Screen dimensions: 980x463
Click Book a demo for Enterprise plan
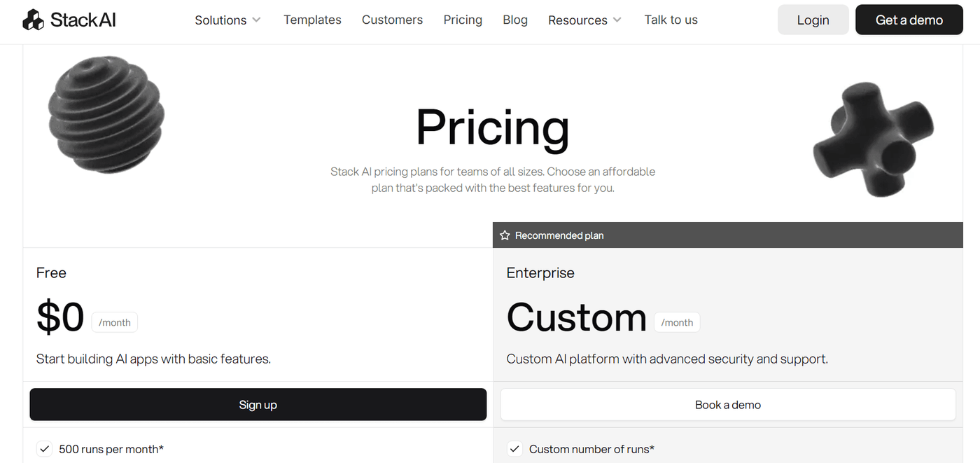click(x=728, y=405)
